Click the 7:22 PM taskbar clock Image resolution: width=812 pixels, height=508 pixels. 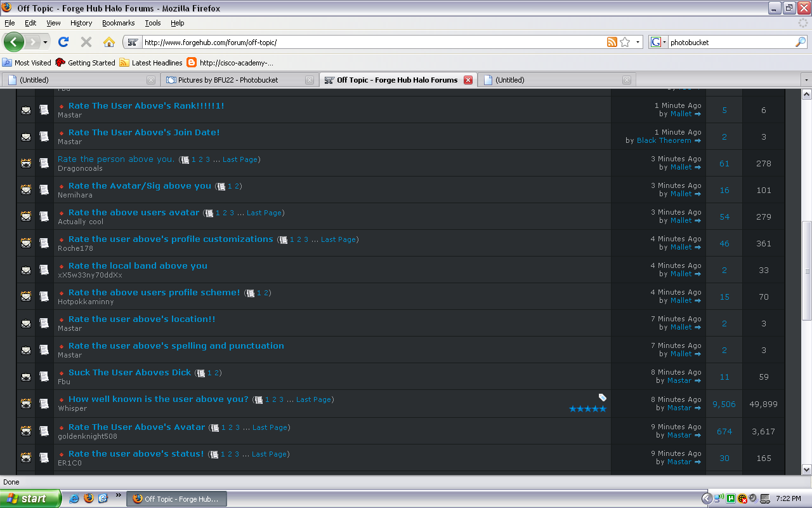click(x=788, y=498)
